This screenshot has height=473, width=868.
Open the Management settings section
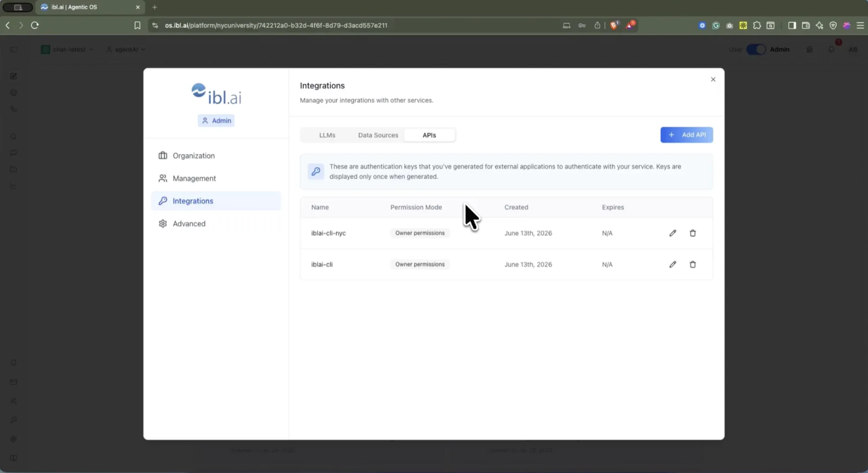pyautogui.click(x=216, y=178)
